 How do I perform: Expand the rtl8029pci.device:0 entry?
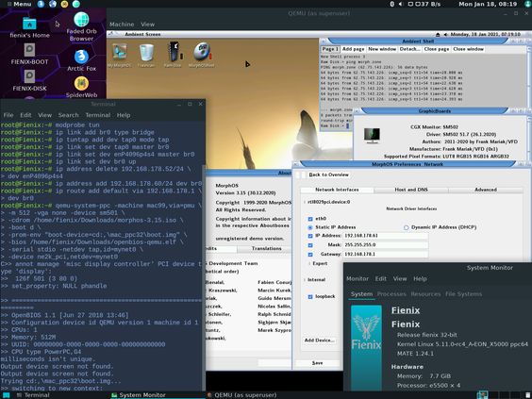click(305, 202)
